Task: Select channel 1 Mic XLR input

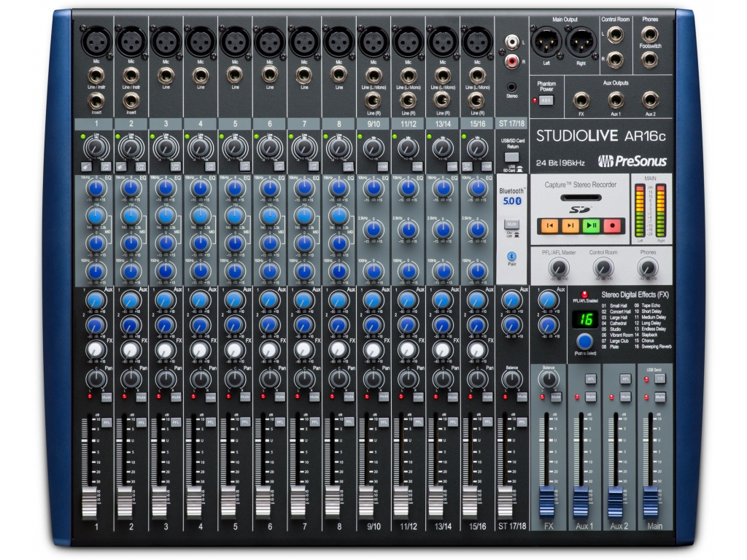Action: [96, 42]
